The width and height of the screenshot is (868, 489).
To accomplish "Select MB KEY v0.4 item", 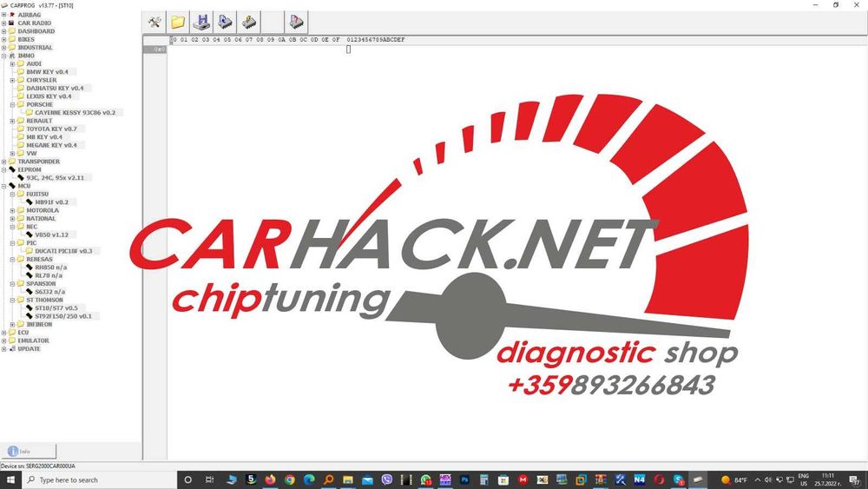I will [x=44, y=137].
